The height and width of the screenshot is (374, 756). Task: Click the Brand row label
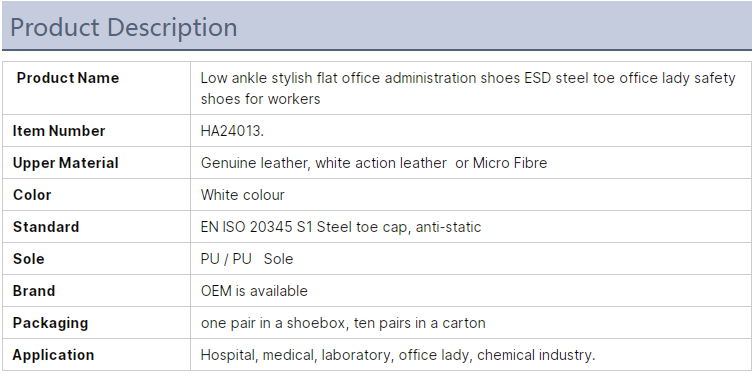coord(34,291)
